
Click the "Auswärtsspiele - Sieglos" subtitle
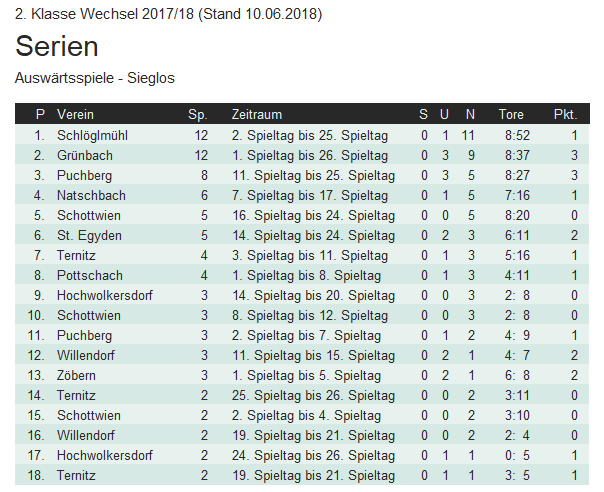click(94, 77)
